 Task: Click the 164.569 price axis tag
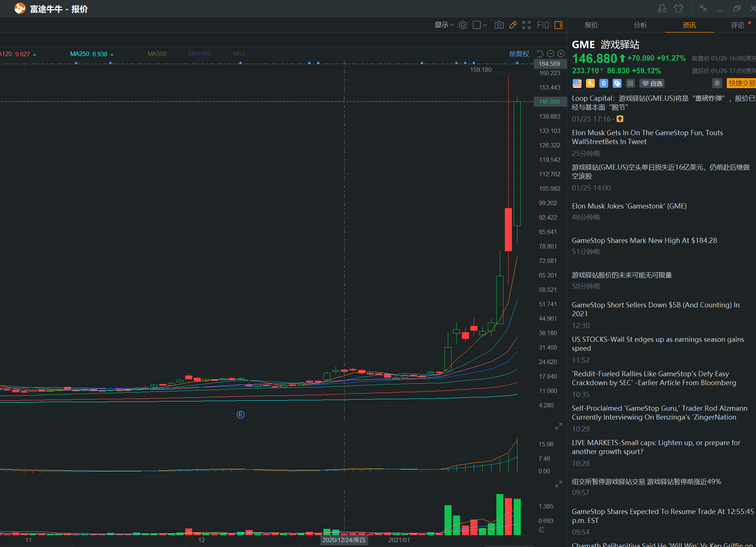[550, 64]
